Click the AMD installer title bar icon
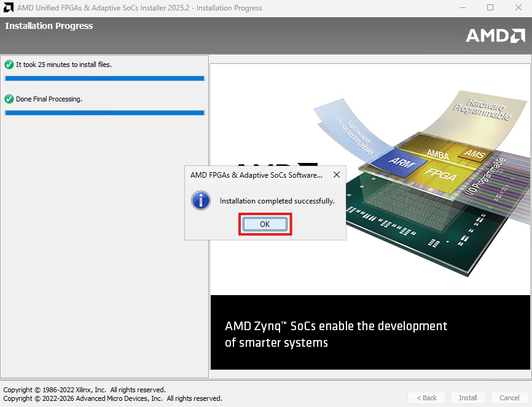The image size is (532, 407). [x=9, y=7]
